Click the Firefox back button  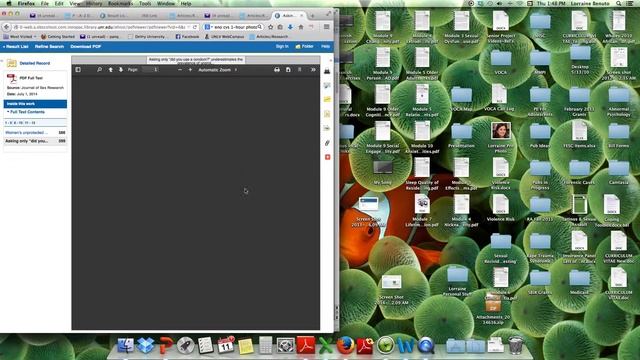[7, 27]
